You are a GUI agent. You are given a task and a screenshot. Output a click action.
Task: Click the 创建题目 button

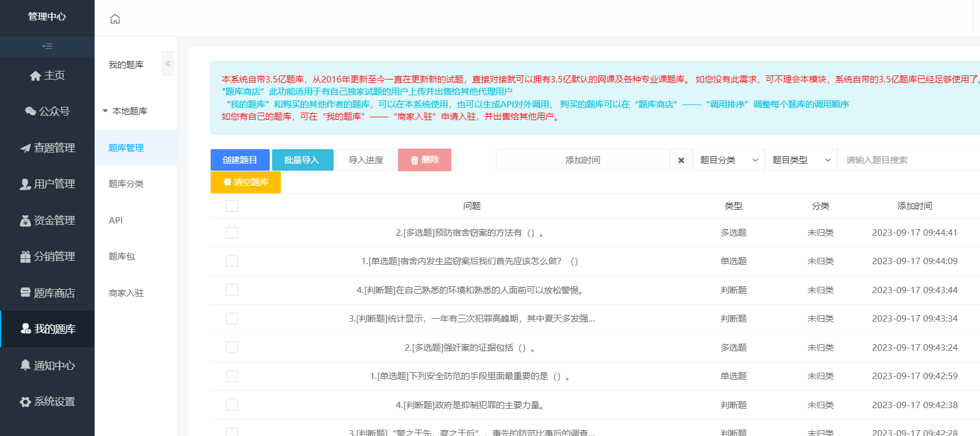[240, 160]
